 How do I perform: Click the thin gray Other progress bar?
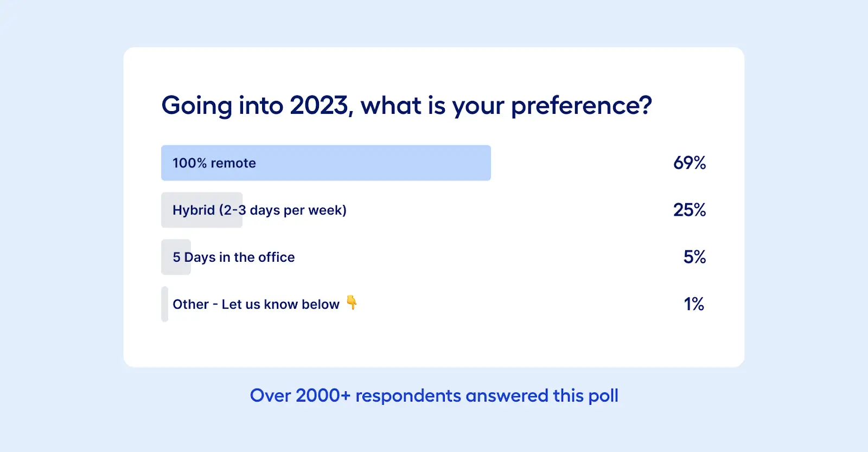(x=164, y=304)
